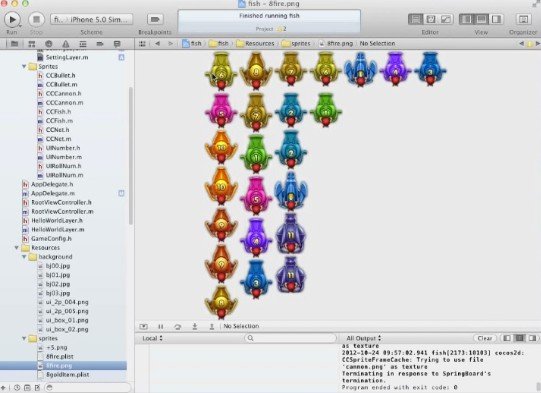Screen dimensions: 541x393
Task: Show only the variables view pane
Action: [x=507, y=338]
